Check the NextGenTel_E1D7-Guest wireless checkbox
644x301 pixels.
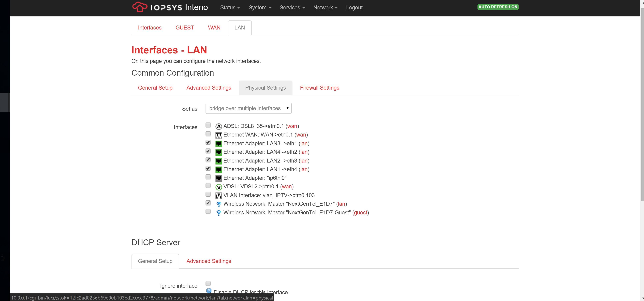pyautogui.click(x=208, y=211)
